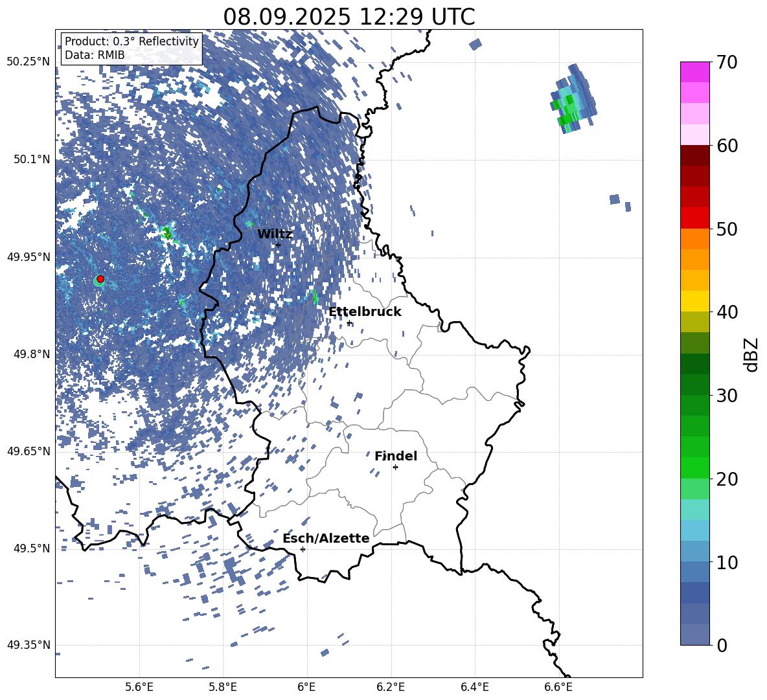
Task: Click the title 08.09.2025 12:29 UTC
Action: [x=349, y=17]
